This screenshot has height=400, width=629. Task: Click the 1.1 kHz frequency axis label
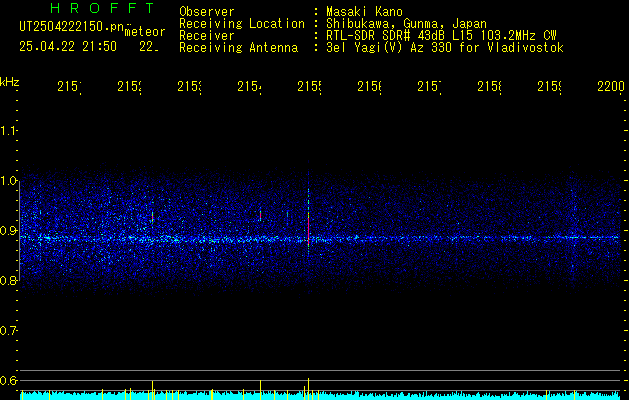pos(8,131)
